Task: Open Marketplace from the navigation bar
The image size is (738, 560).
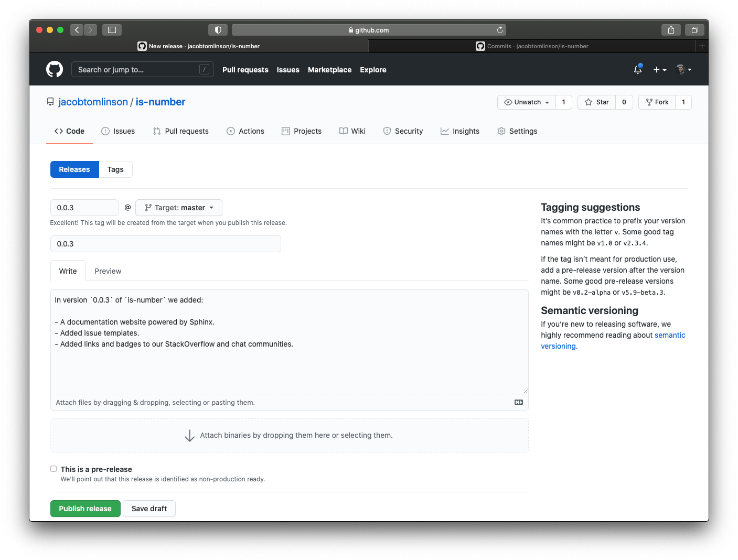Action: point(329,69)
